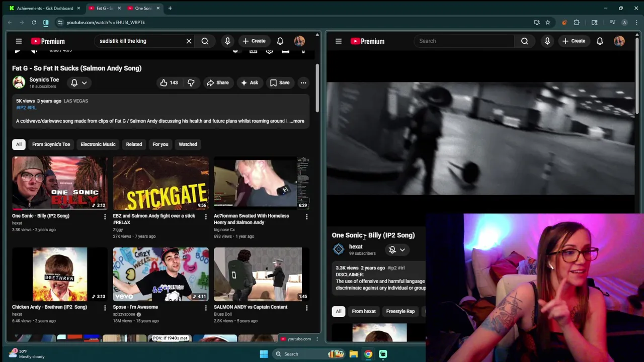
Task: Open Create menu in right pane
Action: (x=574, y=41)
